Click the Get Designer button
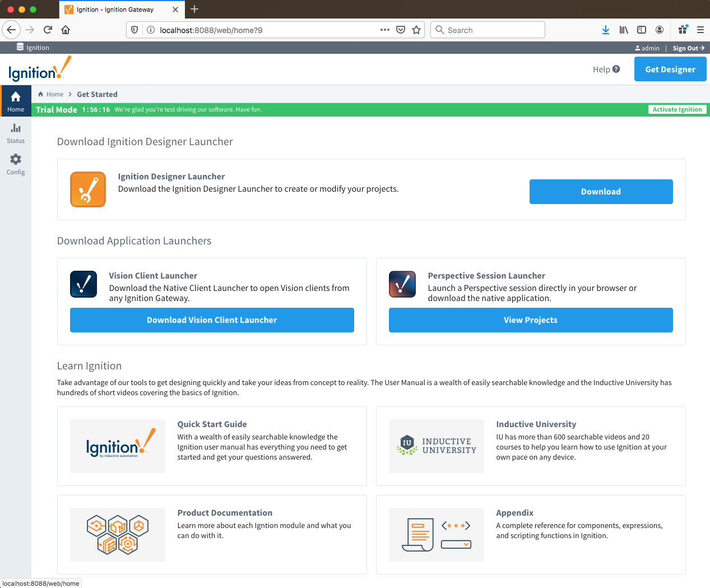The image size is (710, 588). tap(670, 70)
